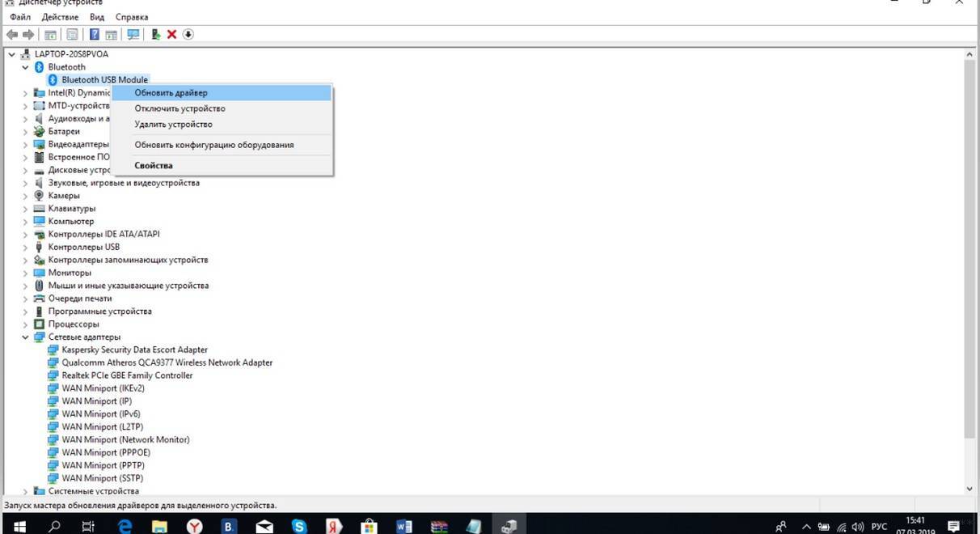
Task: Select Kaspersky Security Data Escort Adapter
Action: pos(135,350)
